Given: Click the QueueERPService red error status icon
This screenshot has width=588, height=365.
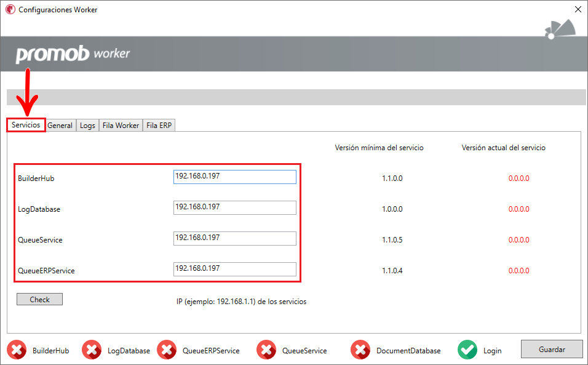Looking at the screenshot, I should (x=167, y=350).
